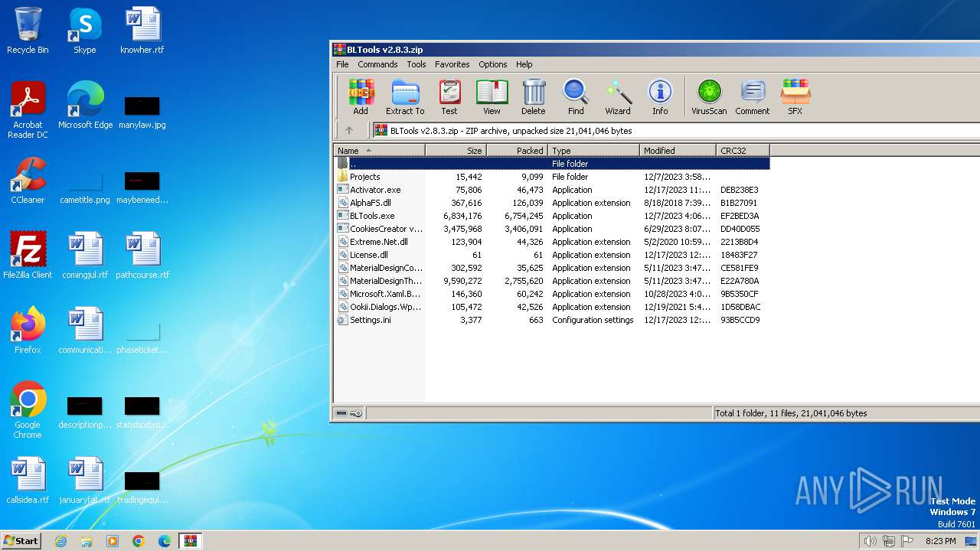The width and height of the screenshot is (980, 551).
Task: Open the Help menu
Action: (x=524, y=64)
